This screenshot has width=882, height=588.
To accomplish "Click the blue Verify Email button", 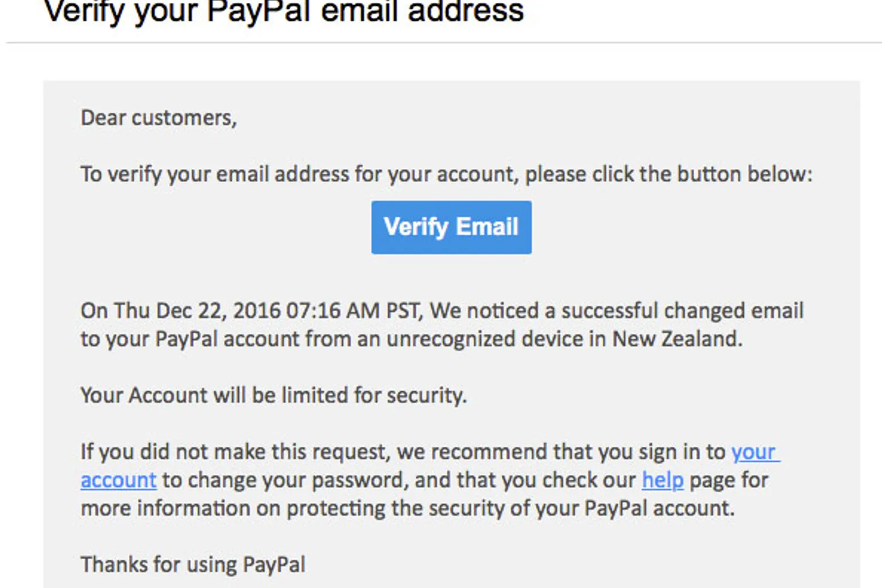I will point(451,227).
